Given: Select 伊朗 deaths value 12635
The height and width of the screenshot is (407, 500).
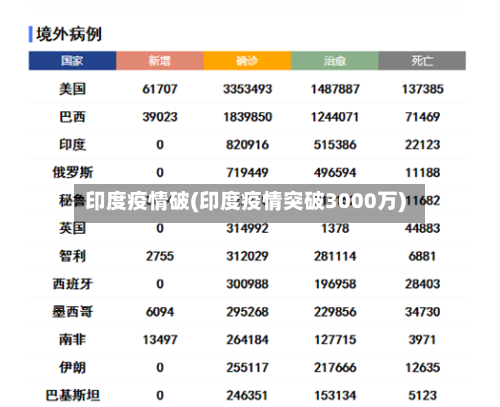Looking at the screenshot, I should [x=422, y=368].
